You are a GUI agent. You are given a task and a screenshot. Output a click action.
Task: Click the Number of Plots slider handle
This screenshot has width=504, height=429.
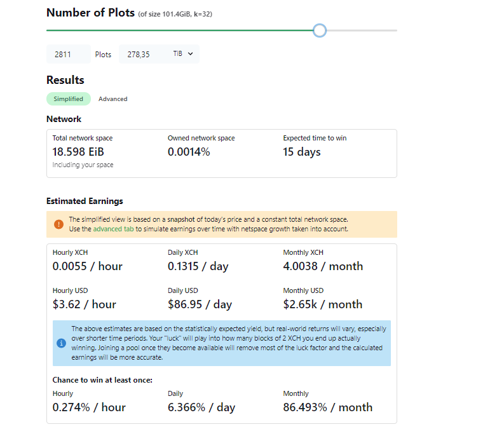point(320,31)
